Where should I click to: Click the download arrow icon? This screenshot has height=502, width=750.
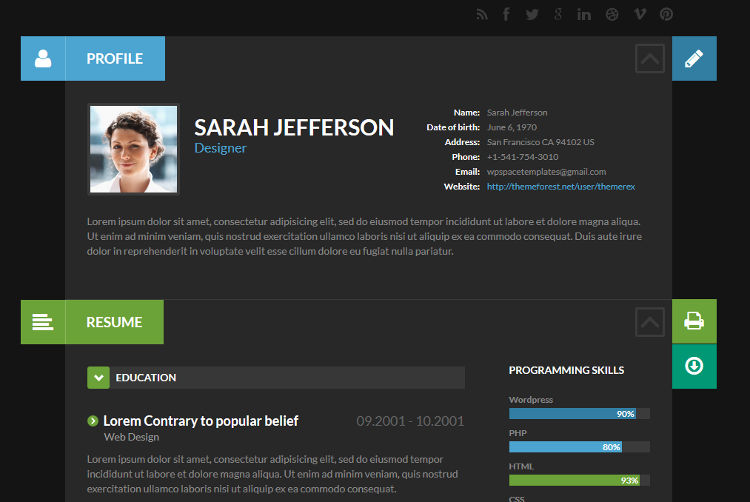click(x=694, y=366)
